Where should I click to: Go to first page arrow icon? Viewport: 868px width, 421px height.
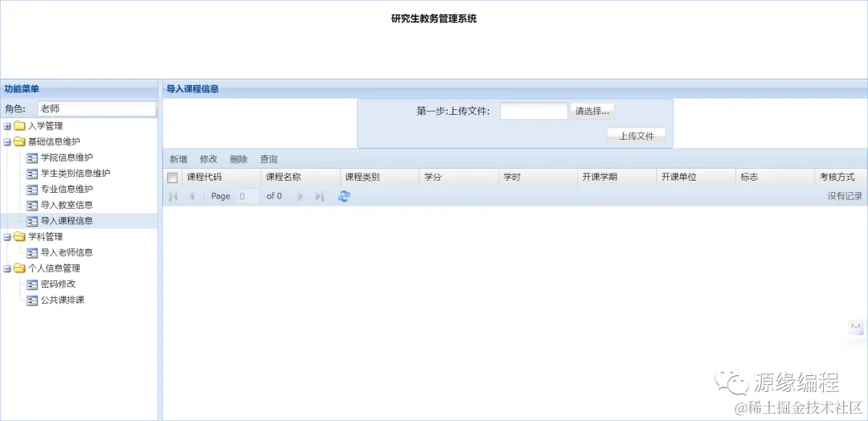click(173, 196)
